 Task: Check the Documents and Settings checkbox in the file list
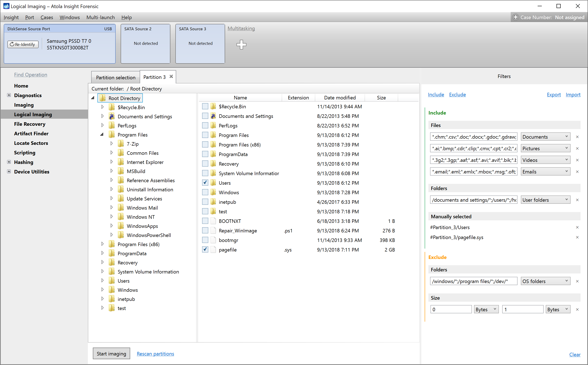click(x=205, y=116)
